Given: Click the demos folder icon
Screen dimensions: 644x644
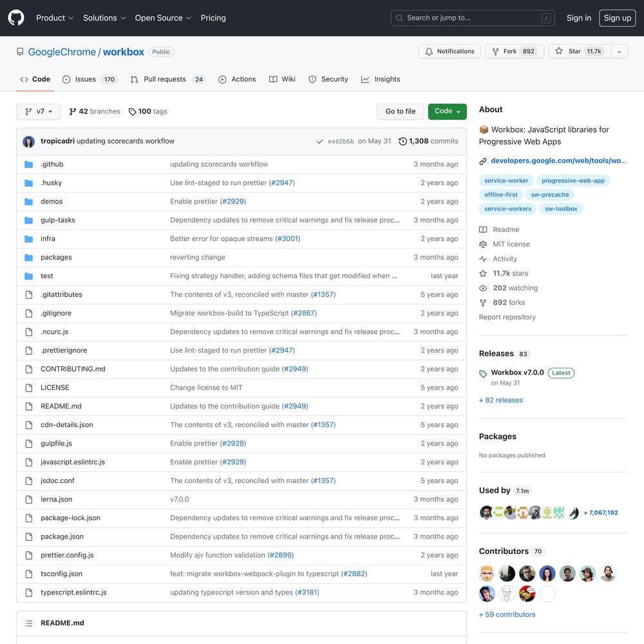Looking at the screenshot, I should 28,202.
